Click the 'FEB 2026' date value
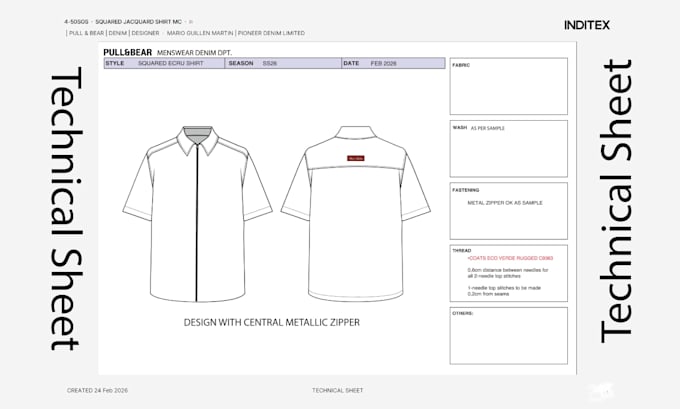The image size is (680, 409). [383, 63]
